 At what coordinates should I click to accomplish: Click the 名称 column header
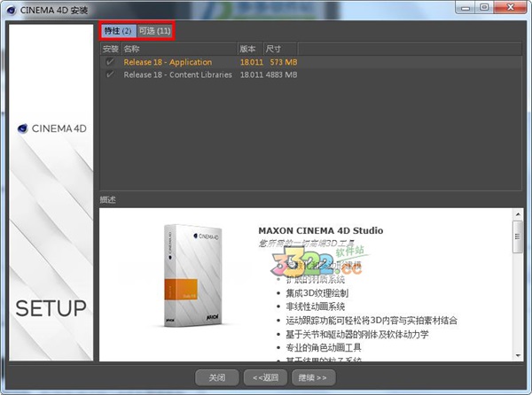tap(179, 49)
